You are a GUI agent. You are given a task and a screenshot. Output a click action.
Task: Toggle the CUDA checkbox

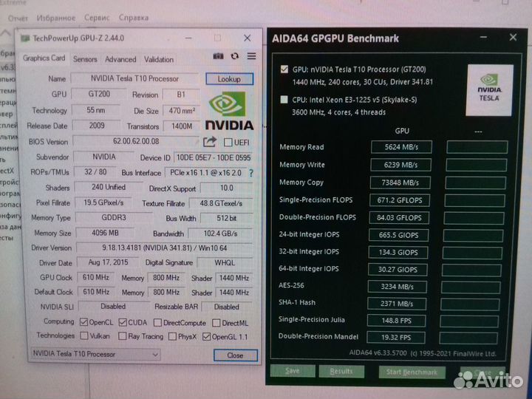click(123, 322)
